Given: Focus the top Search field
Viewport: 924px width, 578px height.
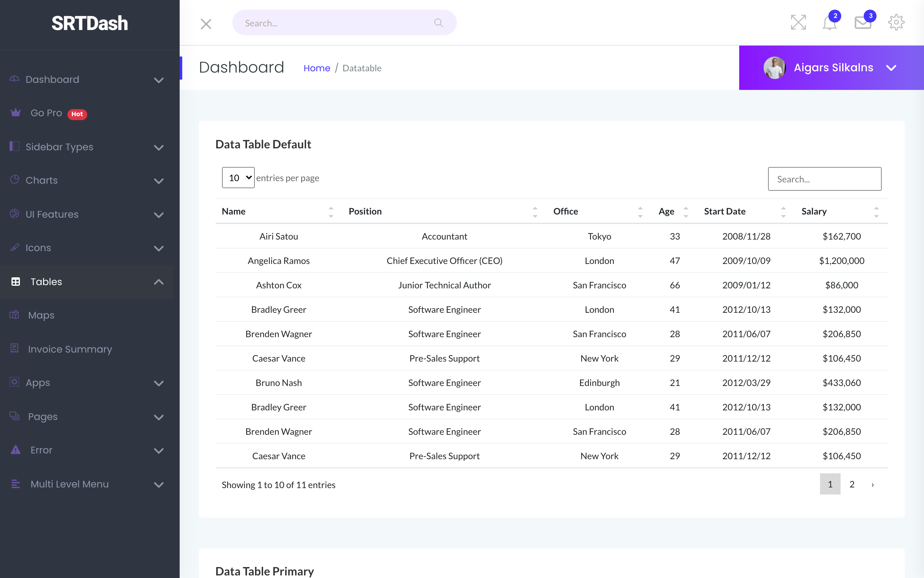Looking at the screenshot, I should tap(344, 22).
